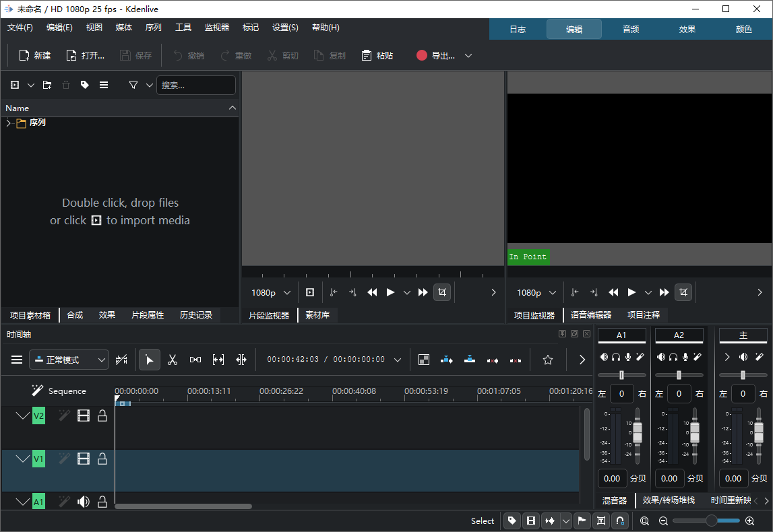Open the timeline hamburger menu
Viewport: 773px width, 532px height.
[x=17, y=360]
